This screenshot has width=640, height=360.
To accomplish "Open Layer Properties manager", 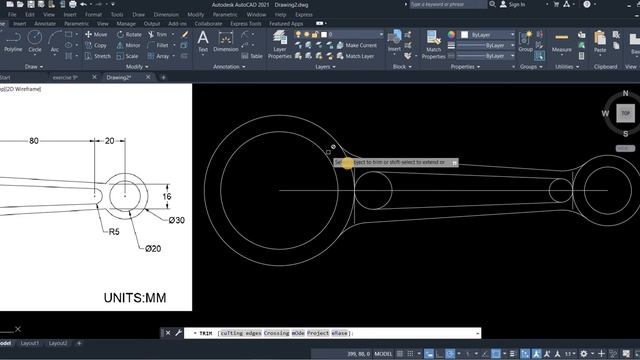I will pyautogui.click(x=280, y=45).
